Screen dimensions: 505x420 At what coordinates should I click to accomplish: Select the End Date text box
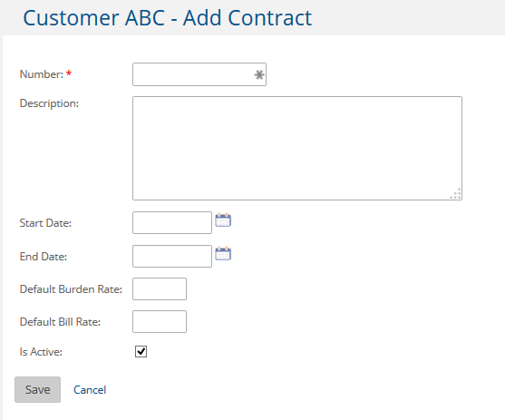pos(172,256)
